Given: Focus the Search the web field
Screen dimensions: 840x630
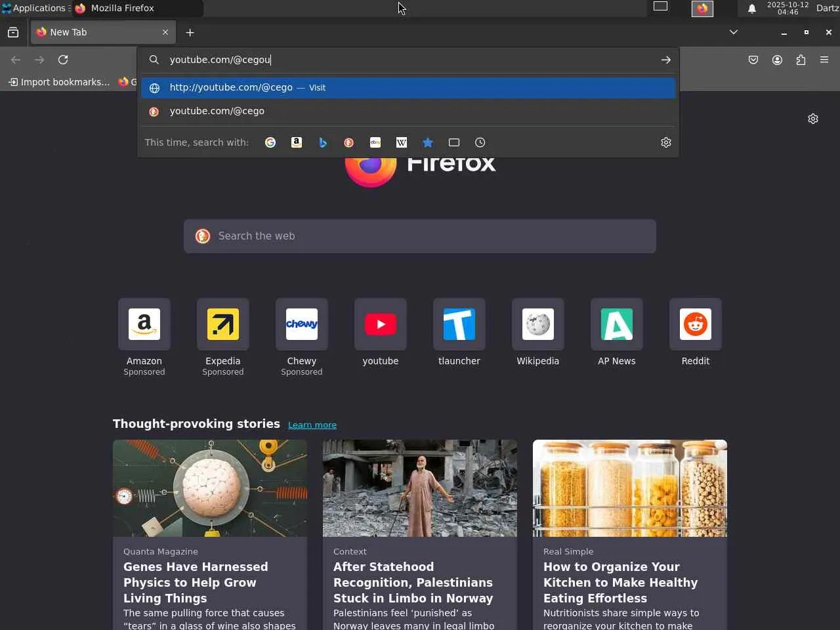Looking at the screenshot, I should [x=420, y=236].
